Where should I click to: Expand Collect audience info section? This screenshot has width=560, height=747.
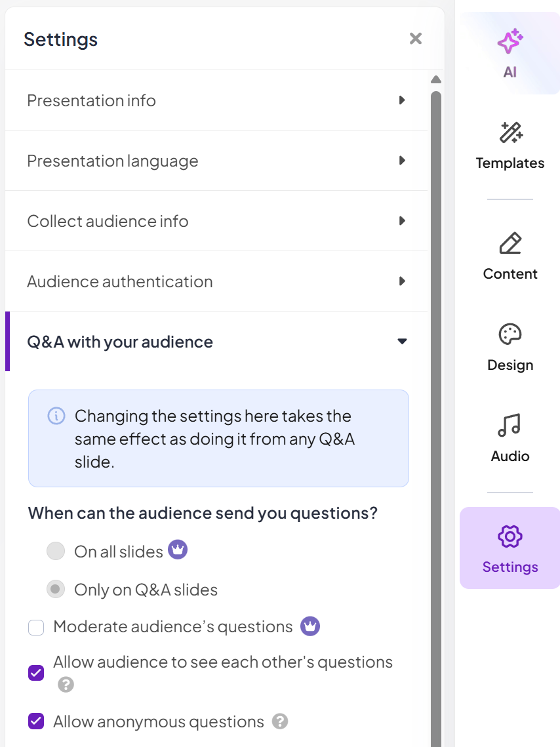216,221
